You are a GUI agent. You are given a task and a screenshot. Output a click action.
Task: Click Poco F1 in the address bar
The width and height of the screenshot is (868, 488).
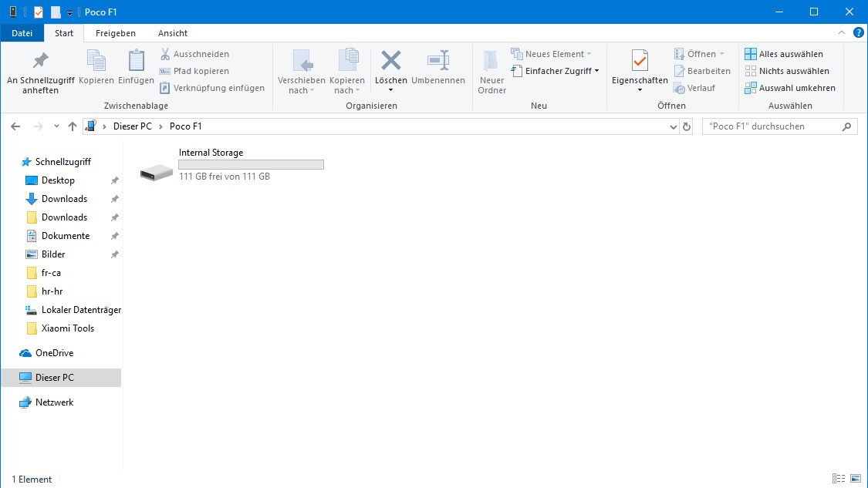(185, 126)
